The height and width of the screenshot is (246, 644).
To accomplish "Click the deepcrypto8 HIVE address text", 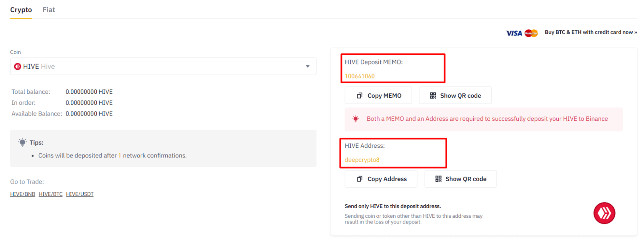I will pos(362,160).
